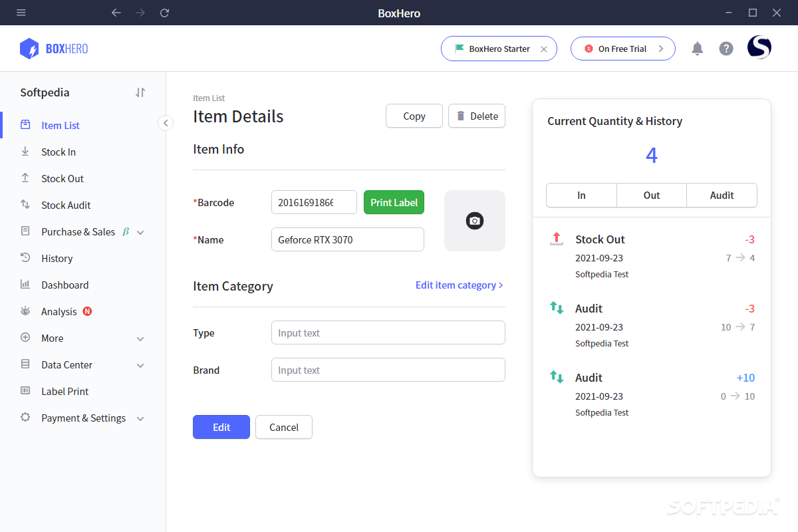
Task: Click the trash icon on Delete
Action: [x=461, y=116]
